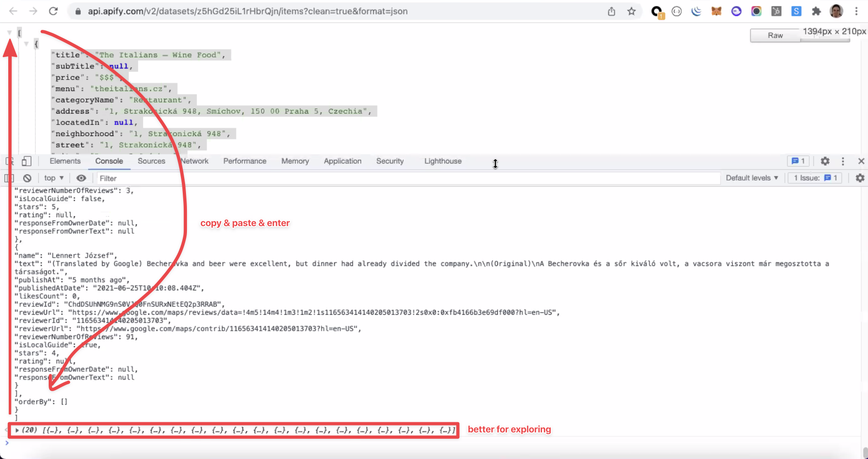Open DevTools settings gear
This screenshot has height=459, width=868.
pyautogui.click(x=825, y=161)
